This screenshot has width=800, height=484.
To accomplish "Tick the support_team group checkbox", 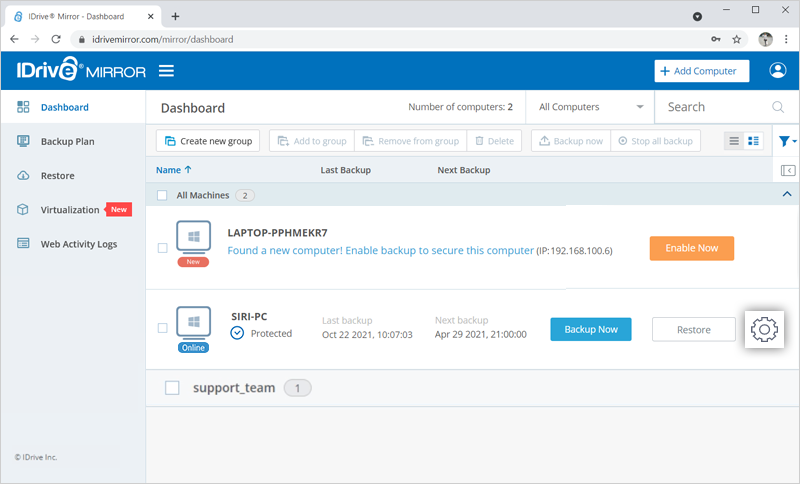I will tap(172, 387).
